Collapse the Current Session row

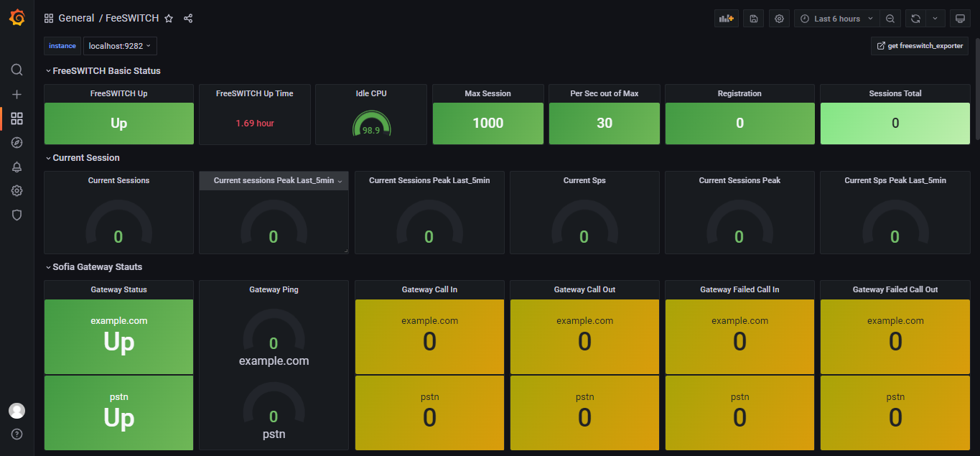(82, 158)
